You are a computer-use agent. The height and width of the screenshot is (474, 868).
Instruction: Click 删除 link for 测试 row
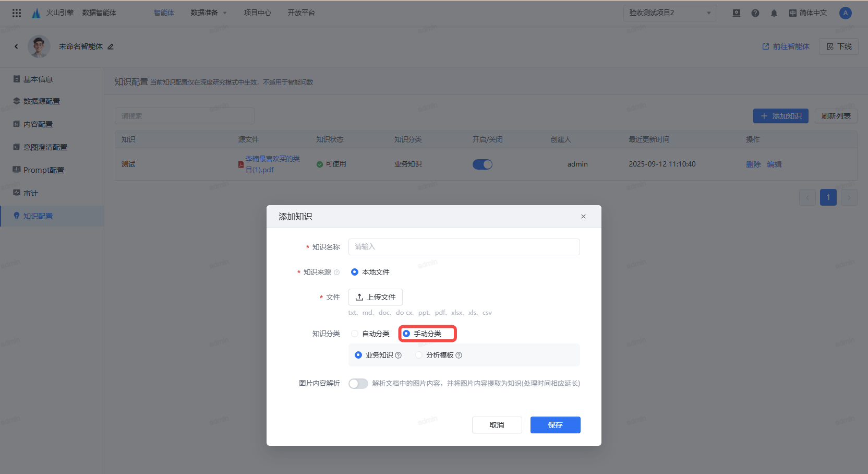click(x=753, y=164)
